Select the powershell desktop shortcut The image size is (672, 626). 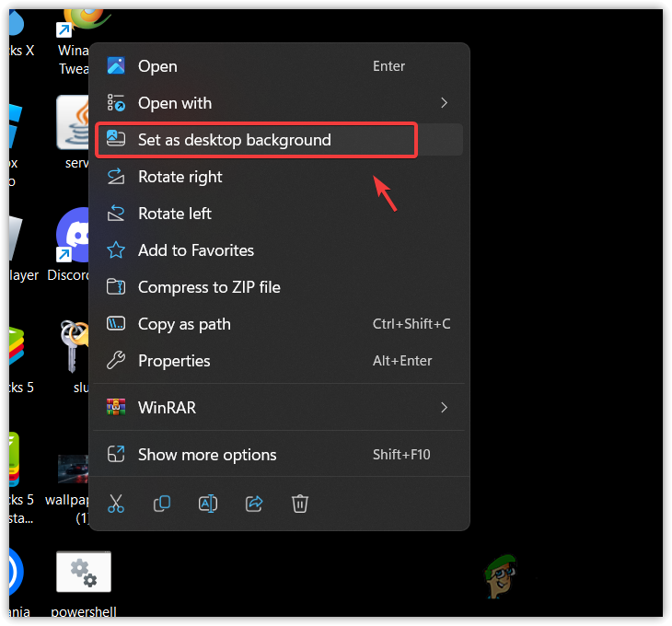pos(84,584)
